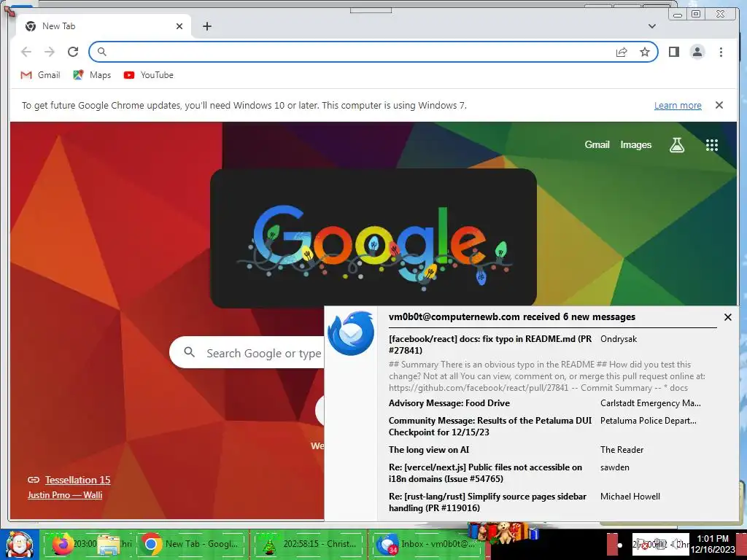Open Chrome's side panel icon
The height and width of the screenshot is (560, 747).
pyautogui.click(x=673, y=52)
